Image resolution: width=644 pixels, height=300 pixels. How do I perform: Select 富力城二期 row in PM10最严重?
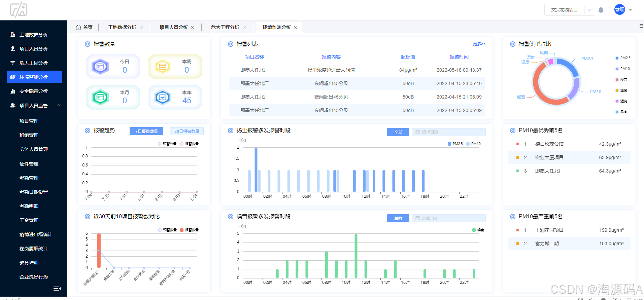coord(569,243)
